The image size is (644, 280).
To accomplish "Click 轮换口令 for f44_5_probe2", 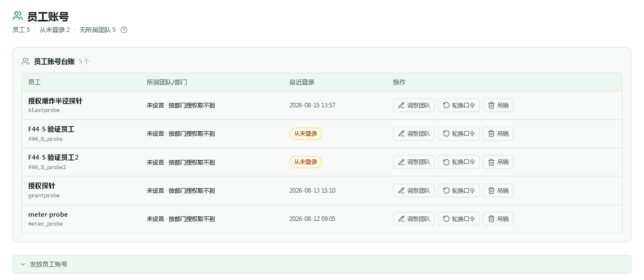I will click(x=459, y=162).
